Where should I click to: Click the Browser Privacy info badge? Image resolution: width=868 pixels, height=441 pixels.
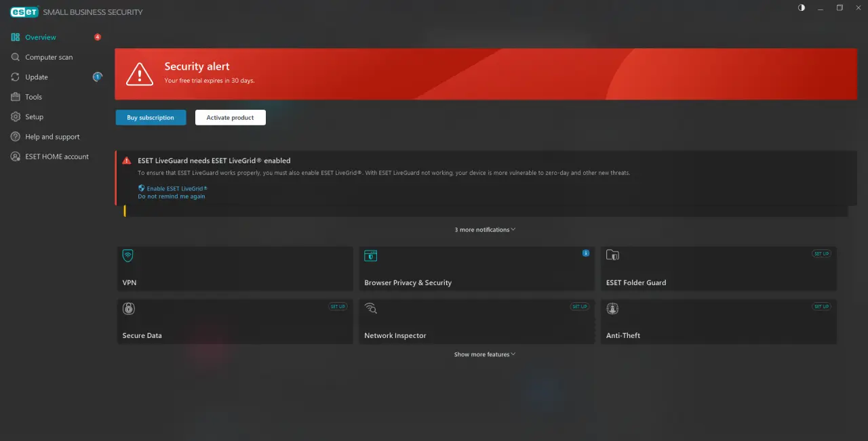coord(586,253)
